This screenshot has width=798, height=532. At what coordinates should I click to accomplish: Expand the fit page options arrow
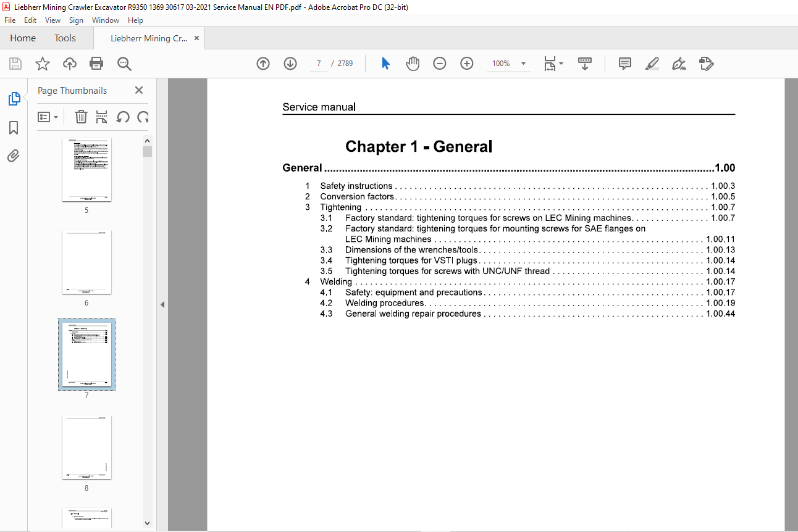click(x=561, y=64)
